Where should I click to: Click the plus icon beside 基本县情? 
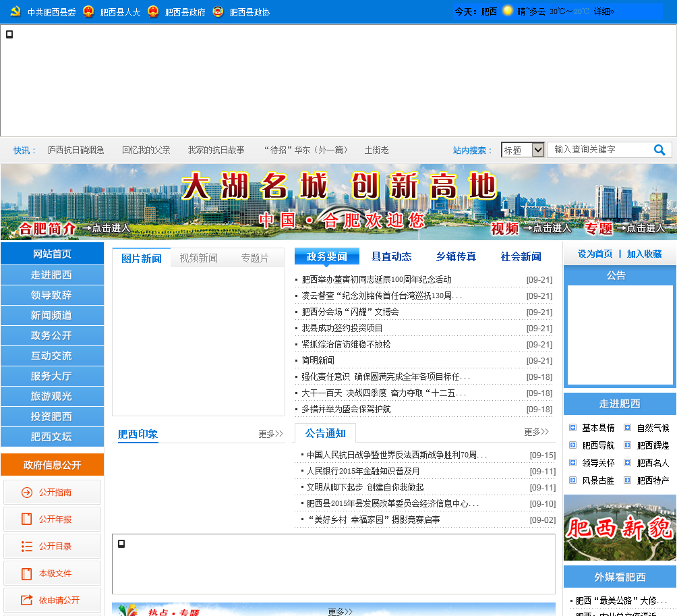(x=572, y=428)
